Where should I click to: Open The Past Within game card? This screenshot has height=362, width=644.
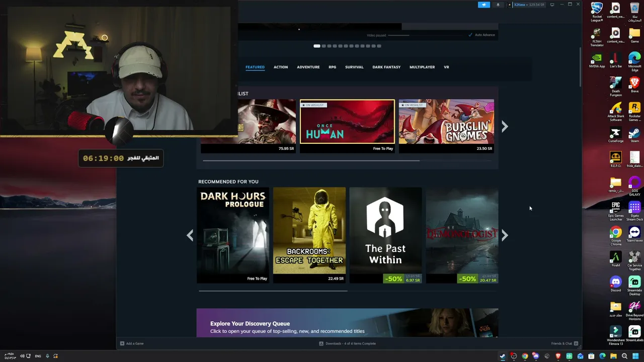386,235
